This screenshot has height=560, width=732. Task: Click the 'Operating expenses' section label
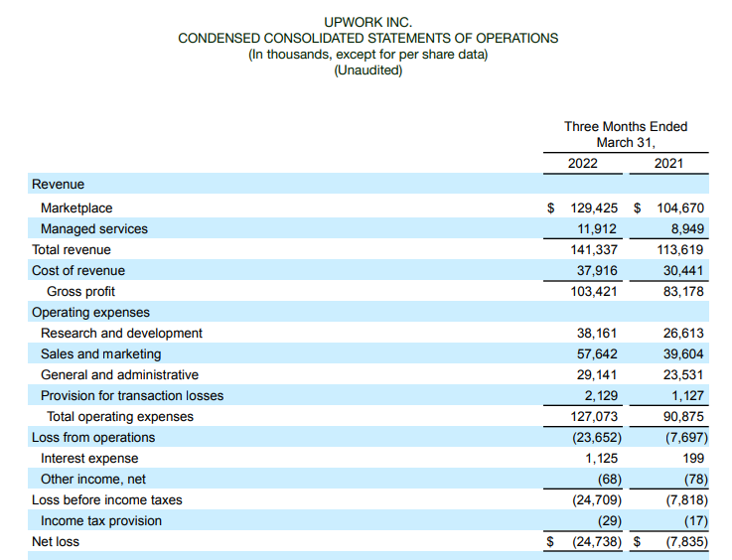click(x=90, y=312)
